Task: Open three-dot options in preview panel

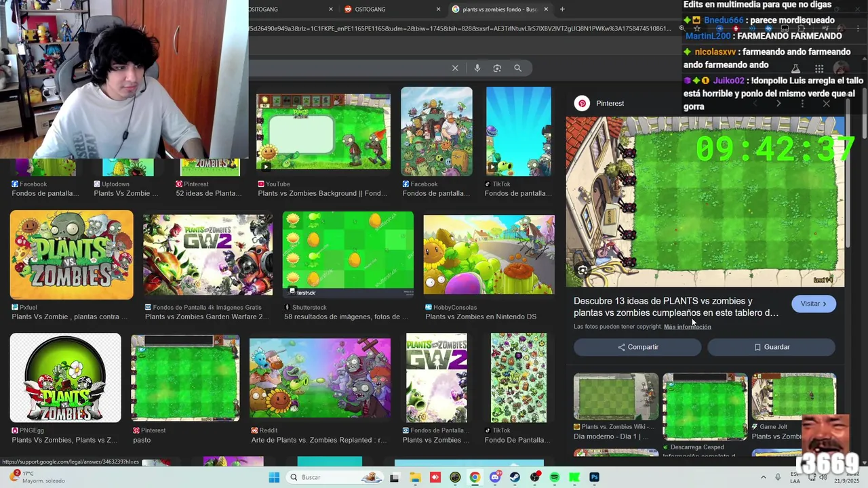Action: [x=802, y=104]
